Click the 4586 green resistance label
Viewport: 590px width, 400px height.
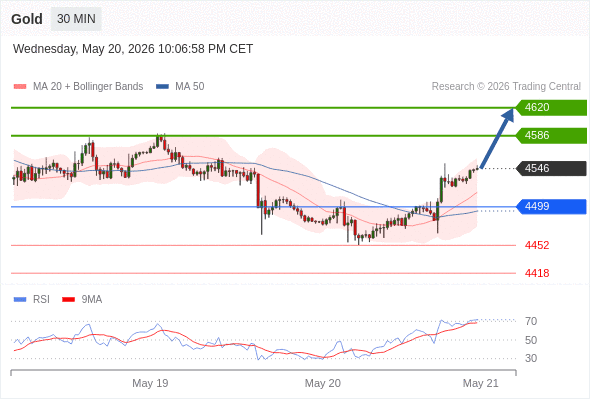tap(551, 135)
